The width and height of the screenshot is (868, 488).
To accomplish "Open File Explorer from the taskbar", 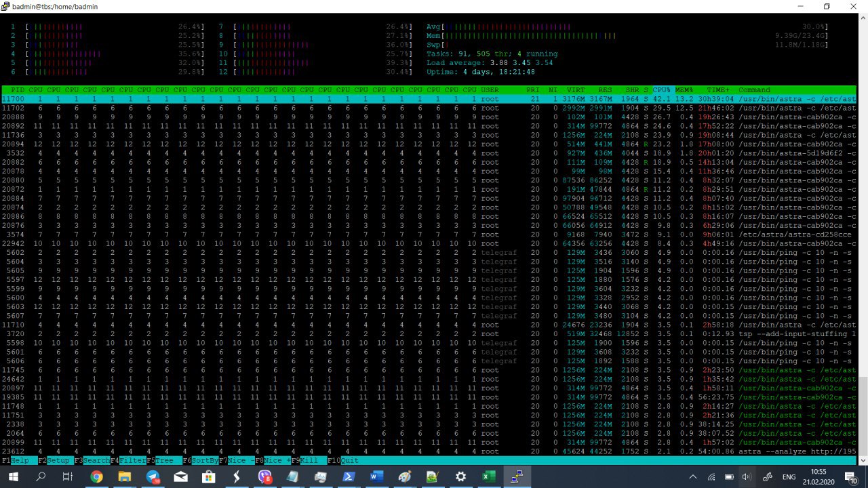I will [x=125, y=476].
